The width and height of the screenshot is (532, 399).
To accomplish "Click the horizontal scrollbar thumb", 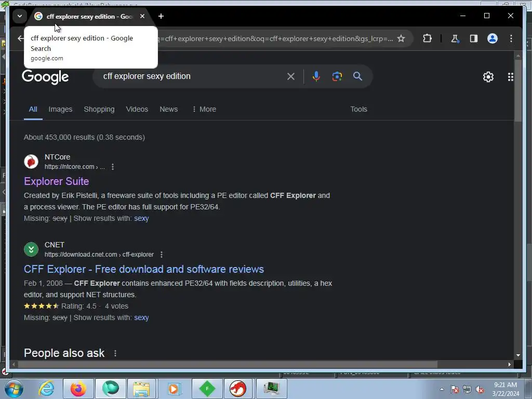I will (228, 364).
